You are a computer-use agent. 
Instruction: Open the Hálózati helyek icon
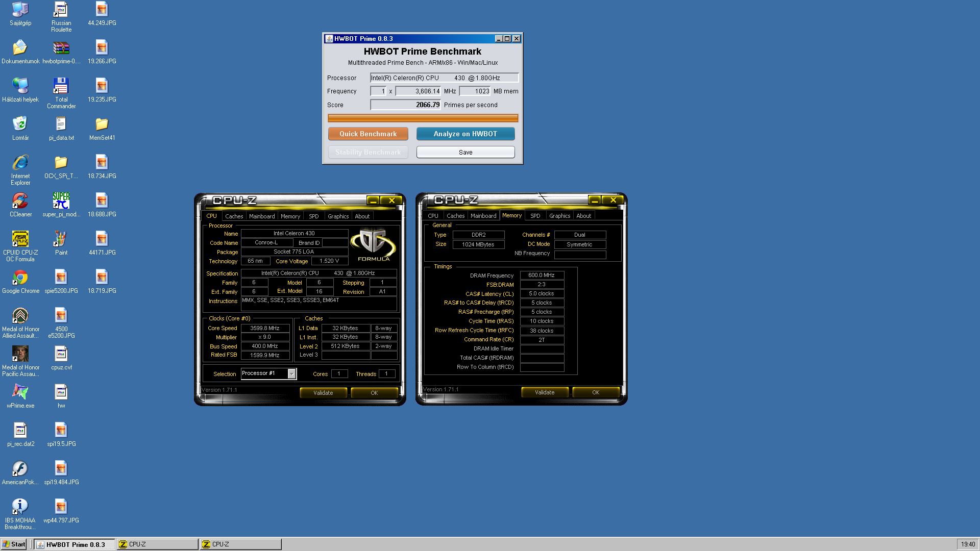click(20, 90)
